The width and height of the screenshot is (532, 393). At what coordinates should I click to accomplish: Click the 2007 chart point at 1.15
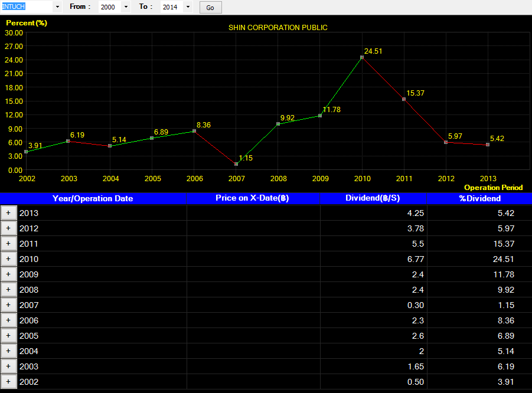pos(236,164)
